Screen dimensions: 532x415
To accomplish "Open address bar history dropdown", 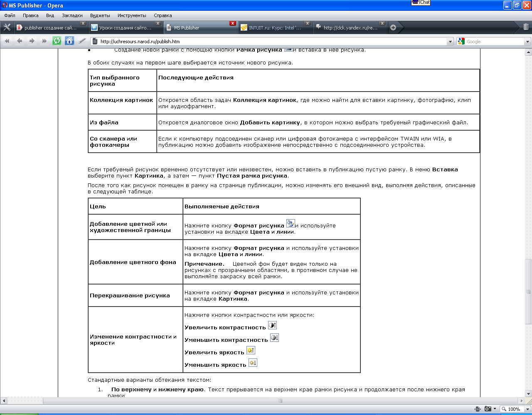I will tap(450, 42).
